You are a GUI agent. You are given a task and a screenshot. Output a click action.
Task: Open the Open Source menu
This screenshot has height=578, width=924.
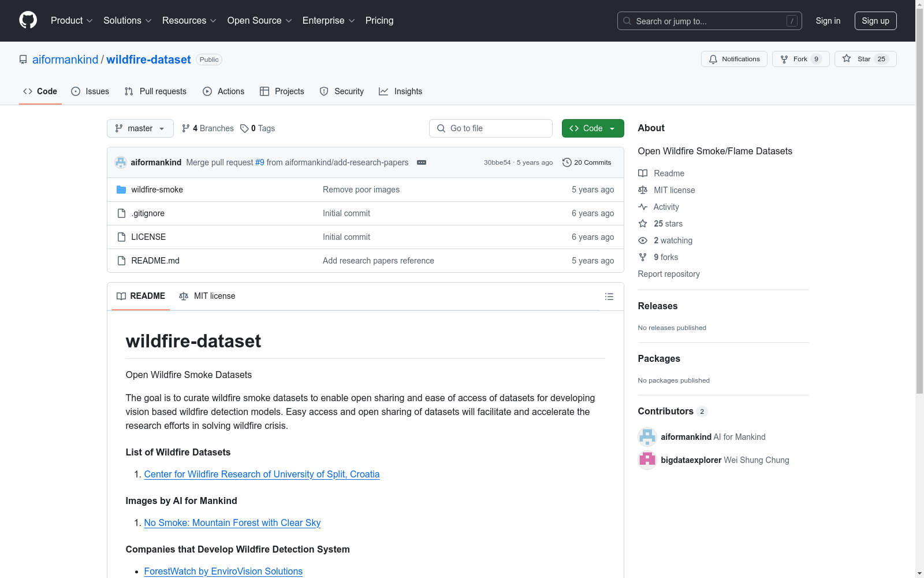(260, 21)
